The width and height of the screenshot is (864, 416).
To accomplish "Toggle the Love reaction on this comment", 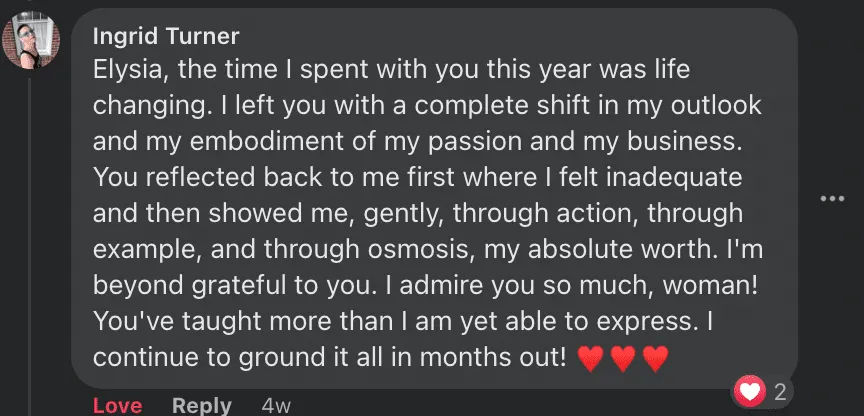I will tap(117, 406).
